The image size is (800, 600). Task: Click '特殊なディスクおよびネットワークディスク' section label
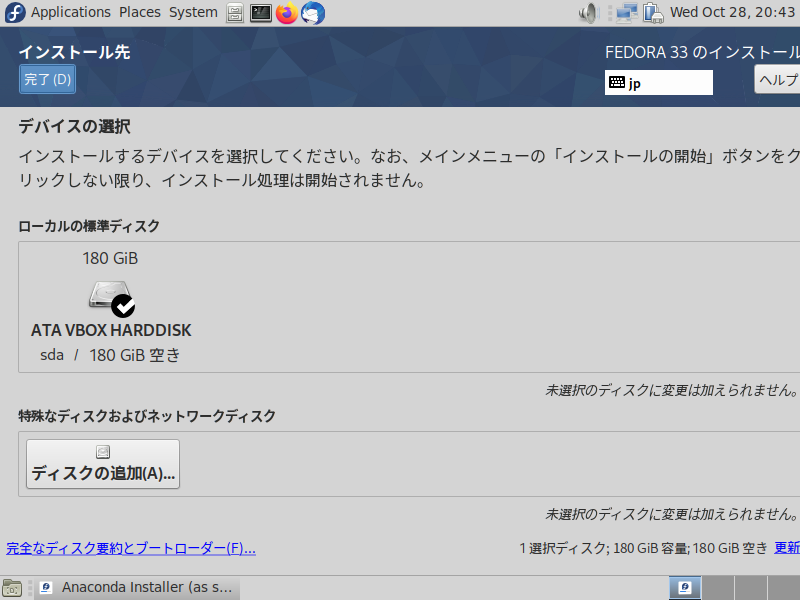[x=147, y=416]
